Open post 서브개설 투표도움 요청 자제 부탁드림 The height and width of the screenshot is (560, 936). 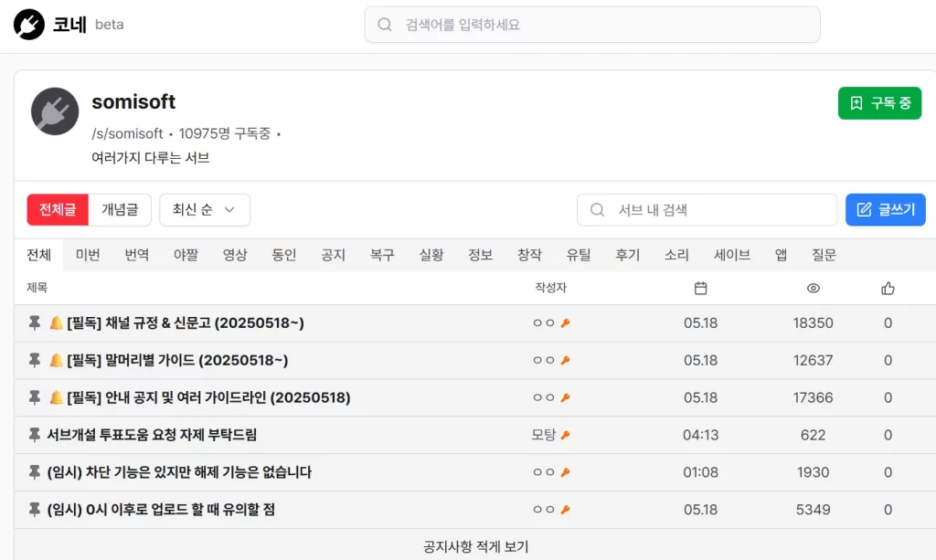tap(152, 435)
